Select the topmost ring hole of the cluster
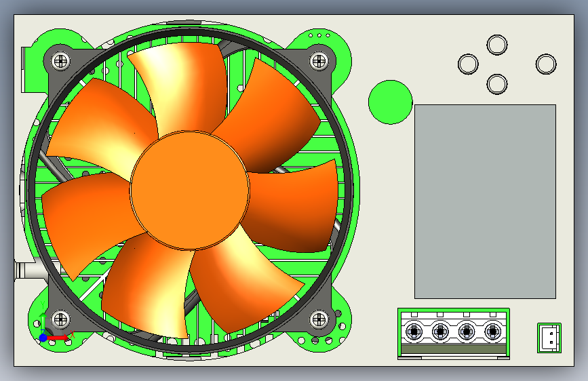Viewport: 588px width, 381px height. coord(497,45)
